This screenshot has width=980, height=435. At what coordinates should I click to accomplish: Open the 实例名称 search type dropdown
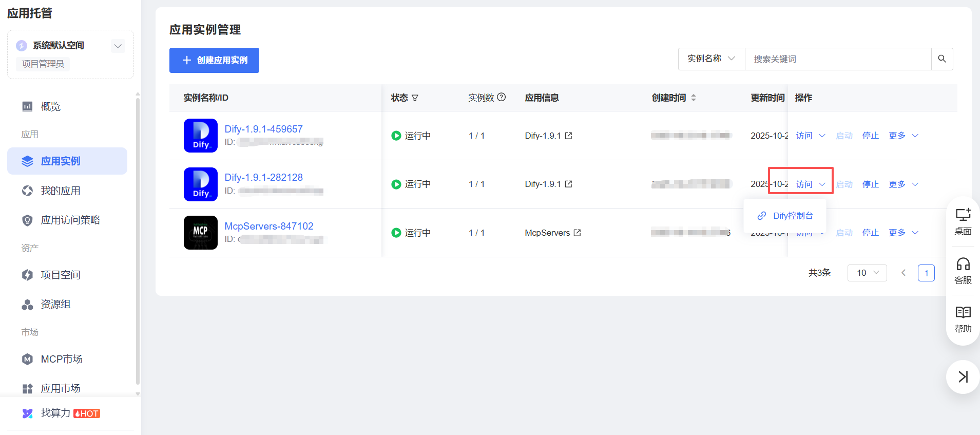(711, 59)
